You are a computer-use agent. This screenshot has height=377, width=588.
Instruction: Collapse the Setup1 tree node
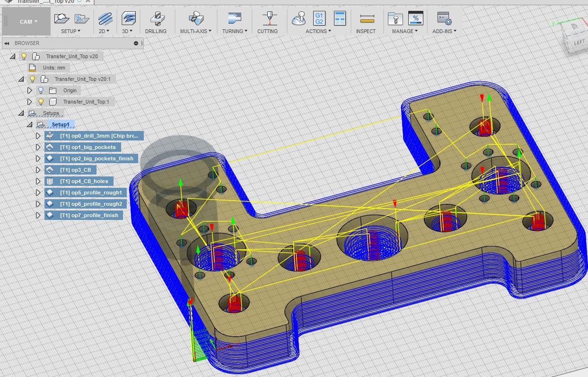point(30,124)
